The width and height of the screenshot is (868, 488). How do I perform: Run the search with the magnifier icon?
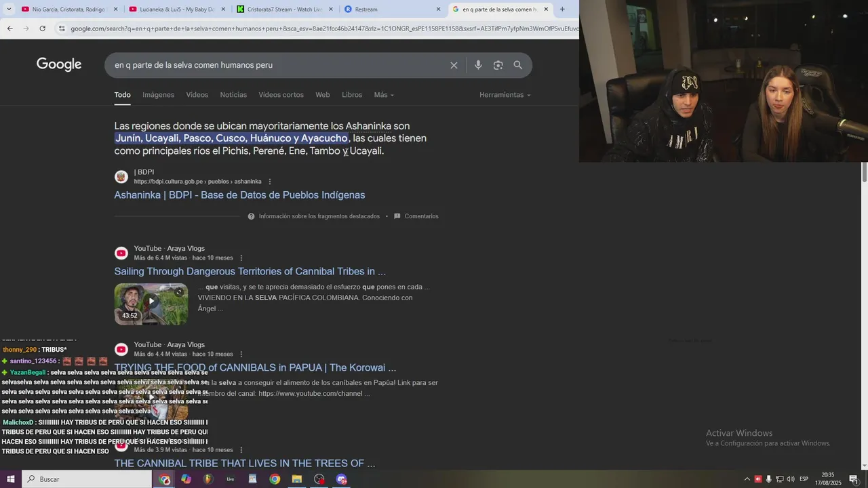click(518, 65)
